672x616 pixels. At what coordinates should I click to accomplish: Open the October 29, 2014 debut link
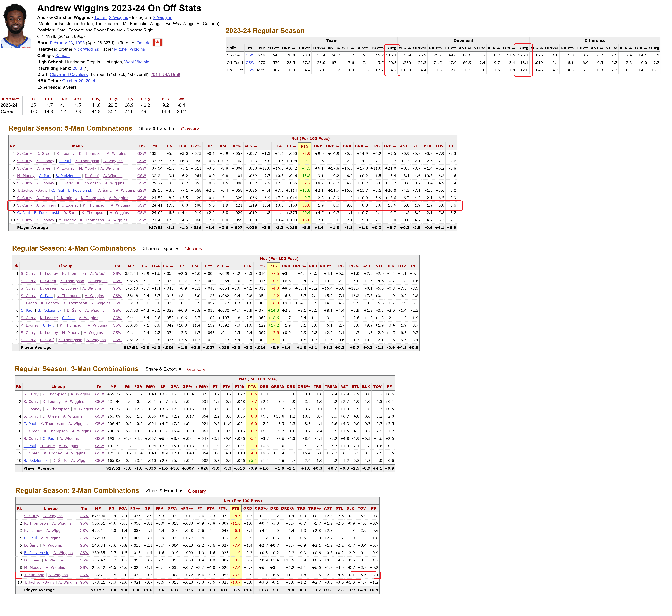click(x=79, y=81)
